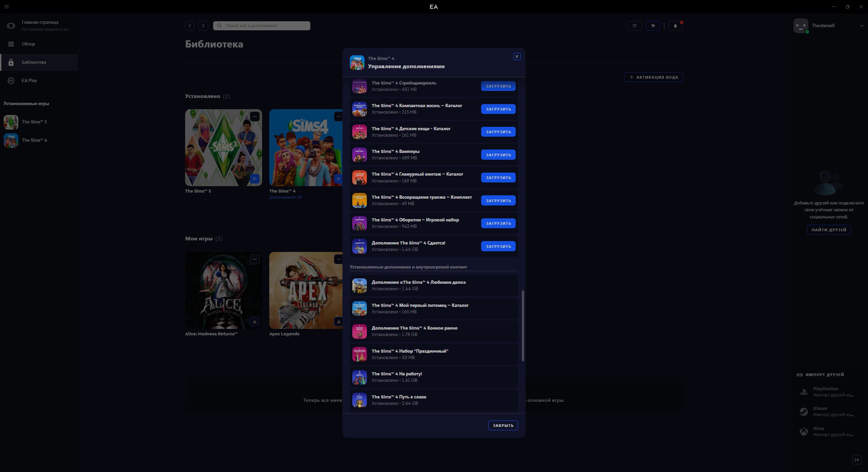Click ЗАГРУЗИТЬ for Детские вещи – Каталог
This screenshot has height=472, width=868.
click(498, 132)
